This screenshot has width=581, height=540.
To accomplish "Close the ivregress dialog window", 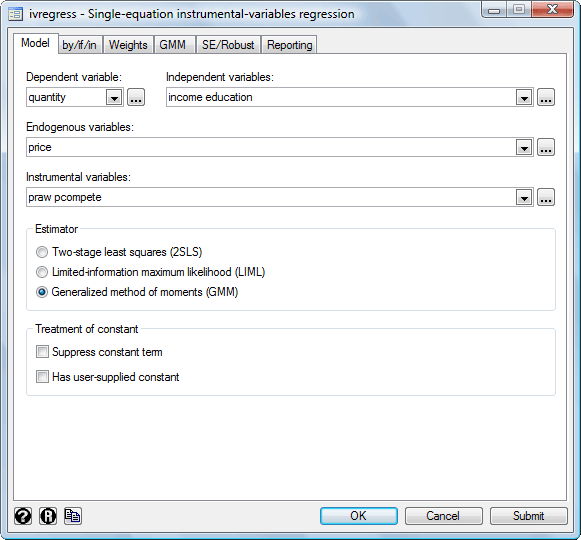I will pos(552,10).
